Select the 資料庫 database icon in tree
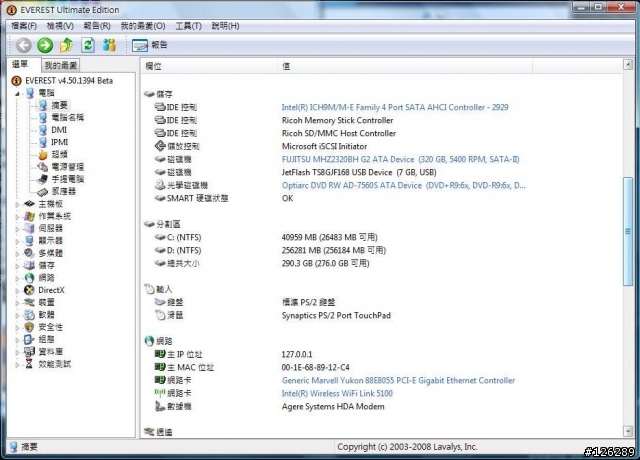Screen dimensions: 640x460 [29, 351]
